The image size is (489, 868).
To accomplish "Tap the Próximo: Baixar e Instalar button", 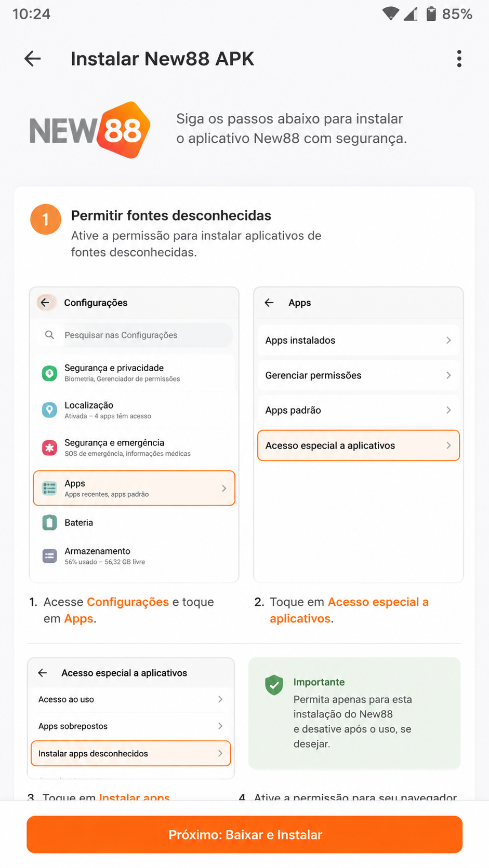I will pos(245,834).
